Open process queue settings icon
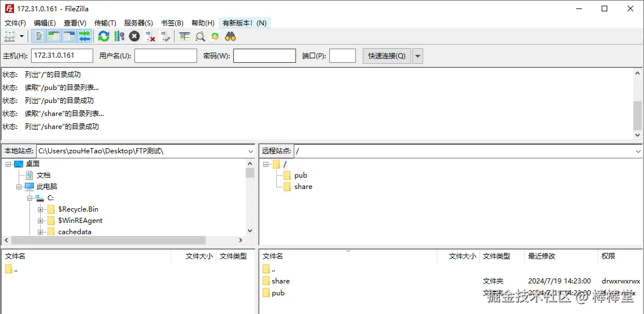 click(x=119, y=37)
